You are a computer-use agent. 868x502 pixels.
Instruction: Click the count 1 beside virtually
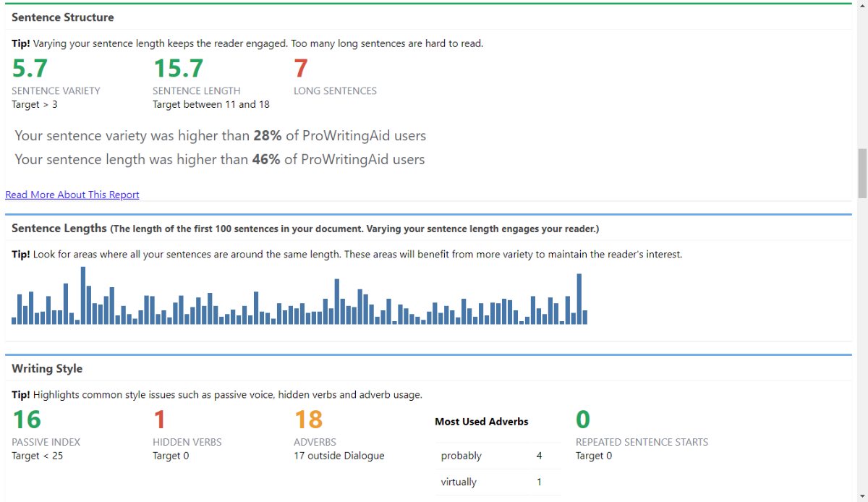point(540,482)
